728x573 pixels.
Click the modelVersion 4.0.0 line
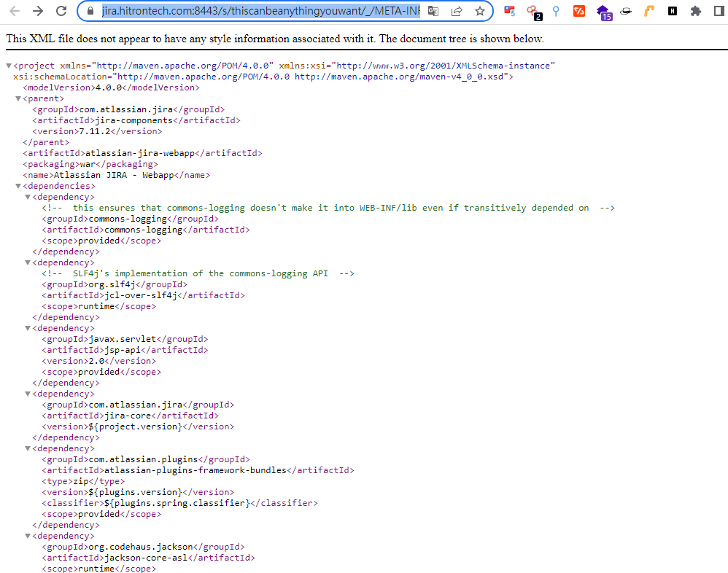[x=111, y=87]
